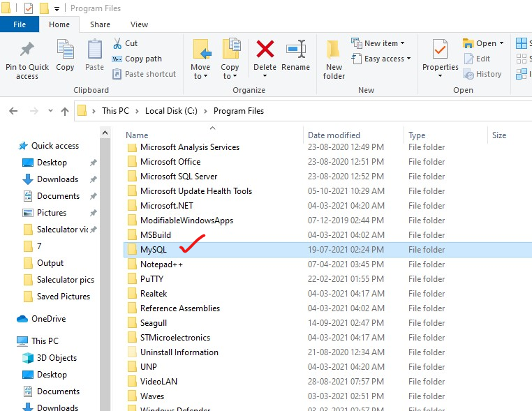This screenshot has width=532, height=411.
Task: Click Cut scissors icon
Action: point(117,43)
